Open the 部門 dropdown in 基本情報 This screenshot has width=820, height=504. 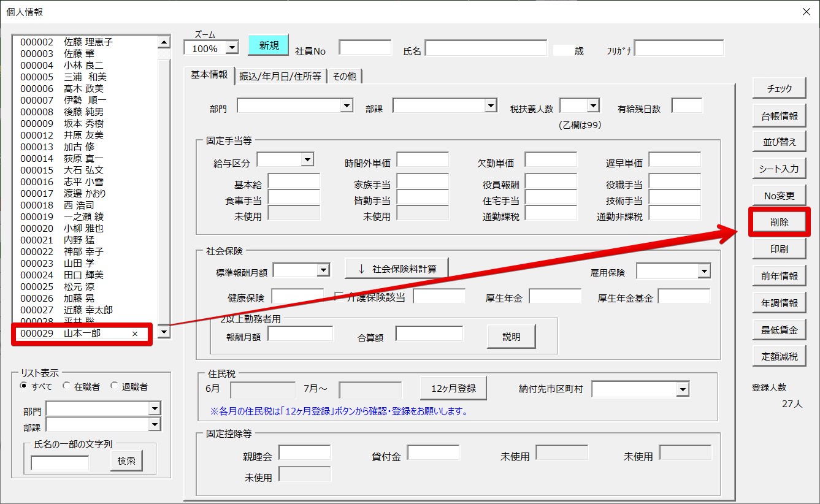[347, 106]
